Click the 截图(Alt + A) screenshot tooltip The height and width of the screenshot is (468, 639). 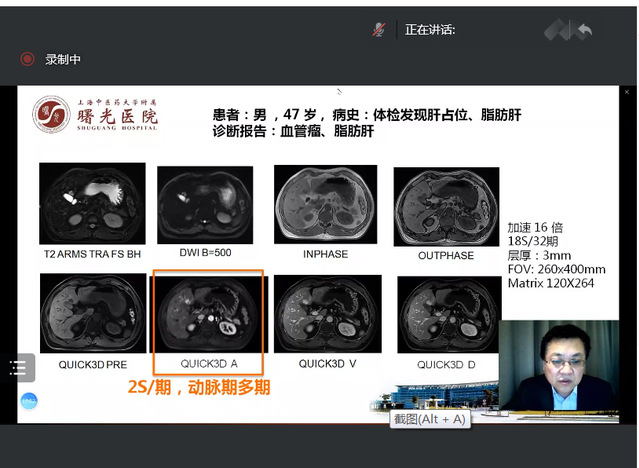[x=429, y=420]
